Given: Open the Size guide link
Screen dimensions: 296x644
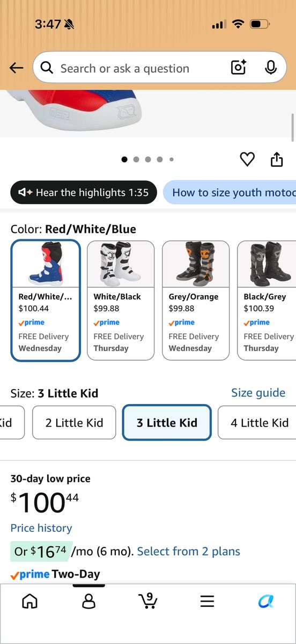Looking at the screenshot, I should [x=258, y=393].
